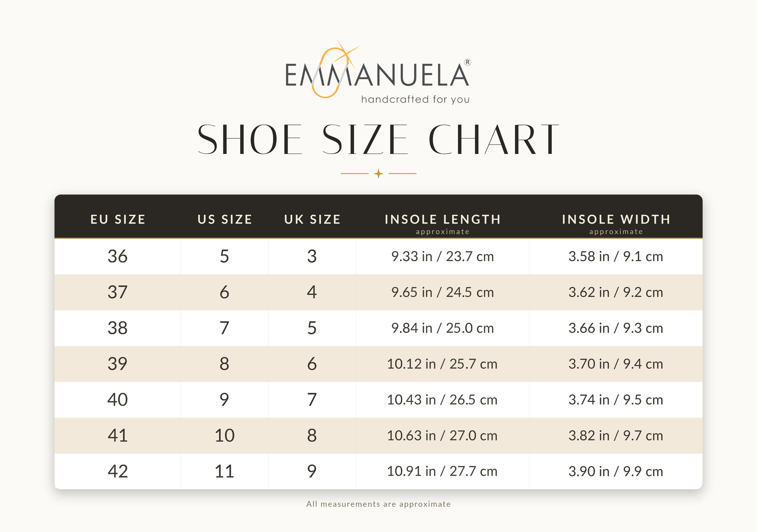The image size is (757, 532).
Task: Click the handcrafted for you tagline
Action: coord(416,100)
